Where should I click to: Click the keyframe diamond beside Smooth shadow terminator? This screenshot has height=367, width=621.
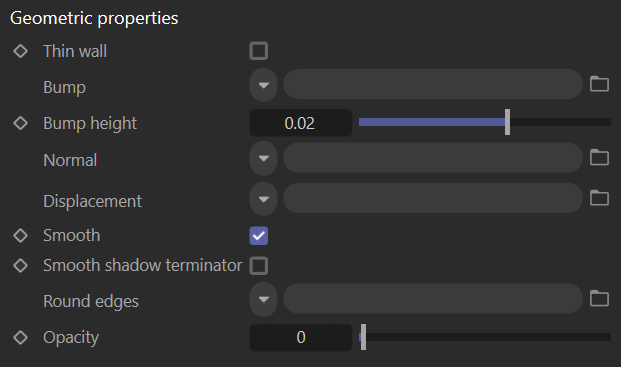coord(20,265)
